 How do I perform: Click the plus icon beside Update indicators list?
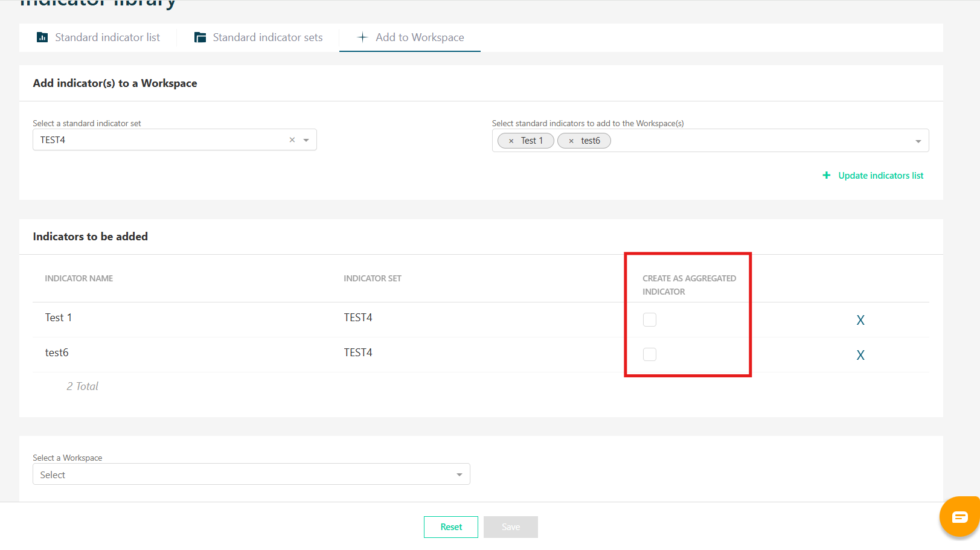click(x=827, y=175)
